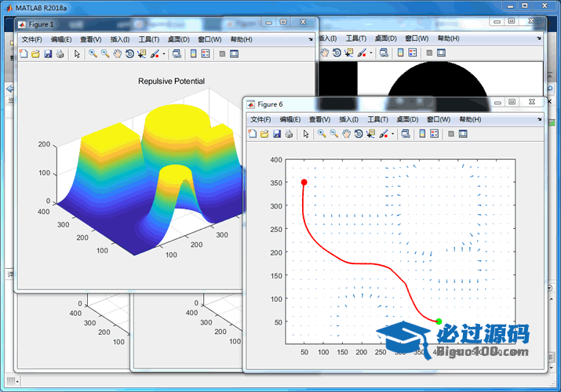Screen dimensions: 561x392
Task: Click green goal point on Figure 6 path
Action: (x=439, y=321)
